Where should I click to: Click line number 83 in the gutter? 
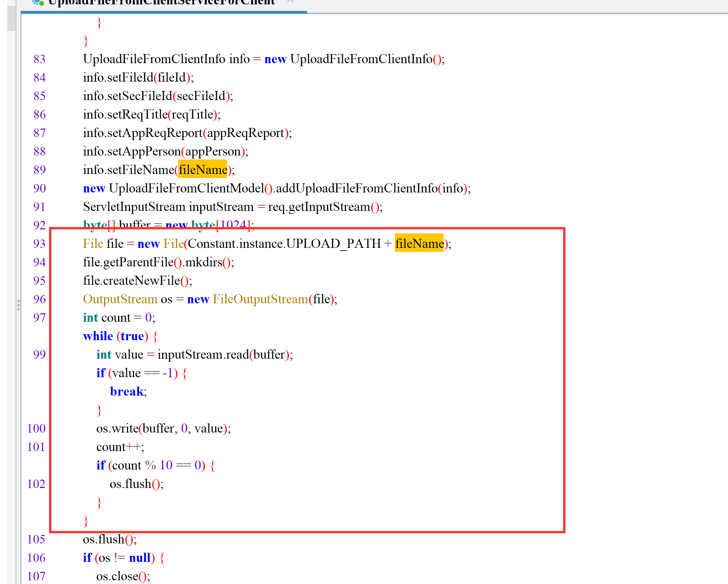40,59
